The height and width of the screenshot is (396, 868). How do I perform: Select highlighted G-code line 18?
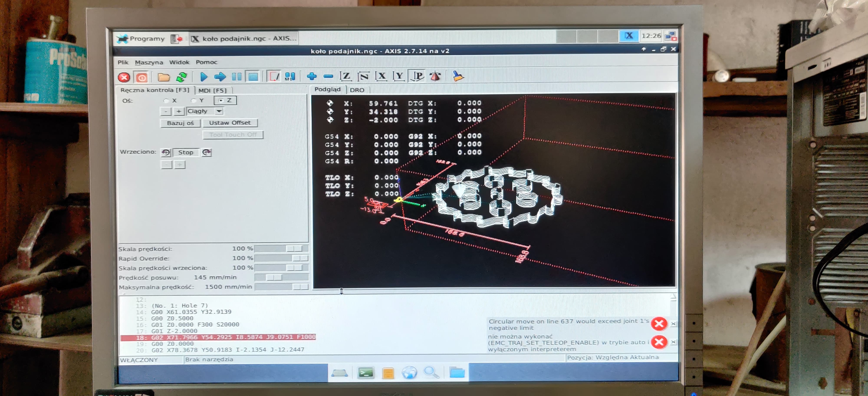pyautogui.click(x=218, y=337)
